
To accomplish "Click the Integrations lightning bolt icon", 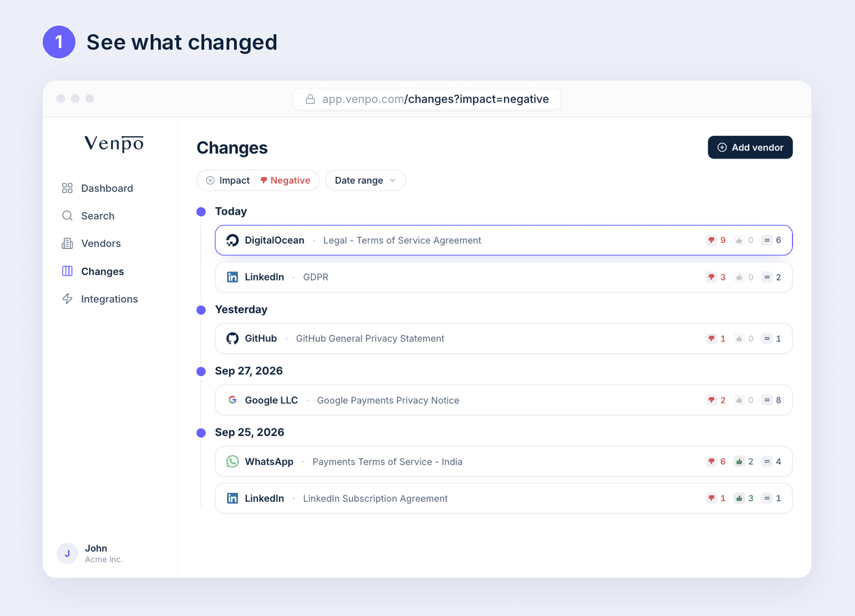I will (x=67, y=299).
